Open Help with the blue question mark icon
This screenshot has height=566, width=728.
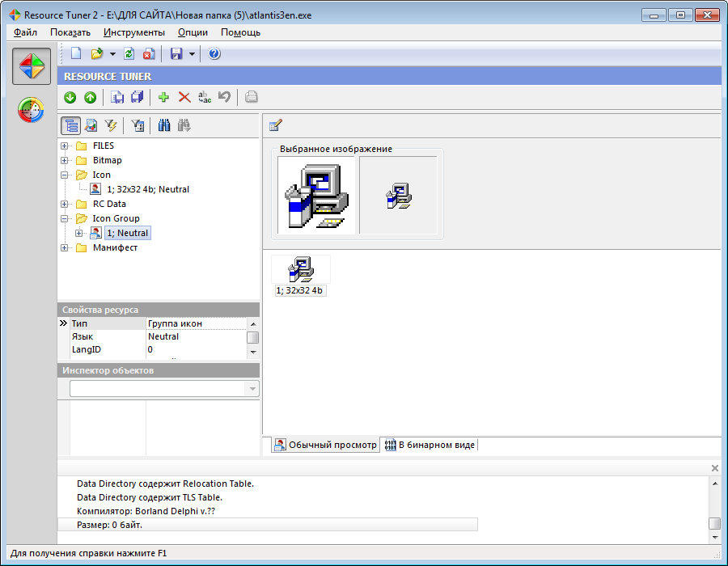(214, 54)
